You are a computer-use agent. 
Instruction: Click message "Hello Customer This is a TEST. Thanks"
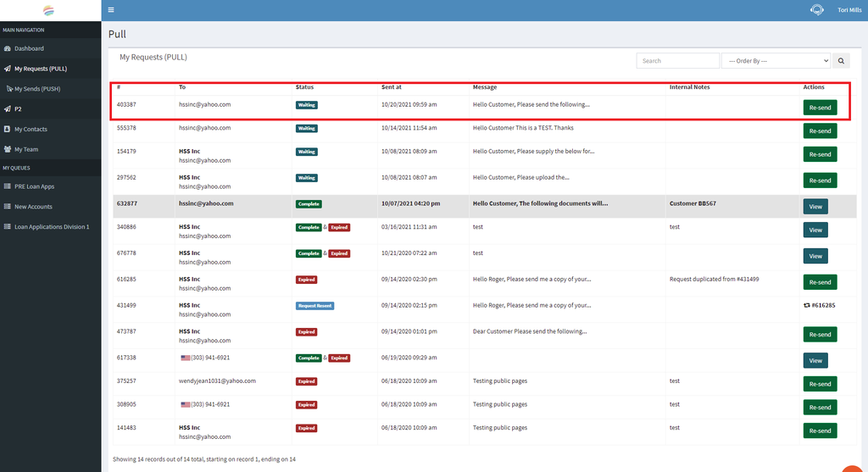coord(523,128)
